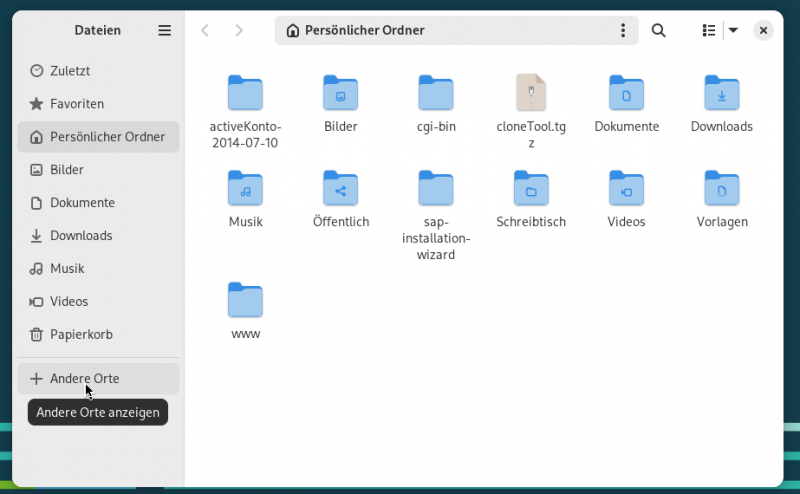The image size is (800, 494).
Task: Open Videos in the sidebar
Action: 69,301
